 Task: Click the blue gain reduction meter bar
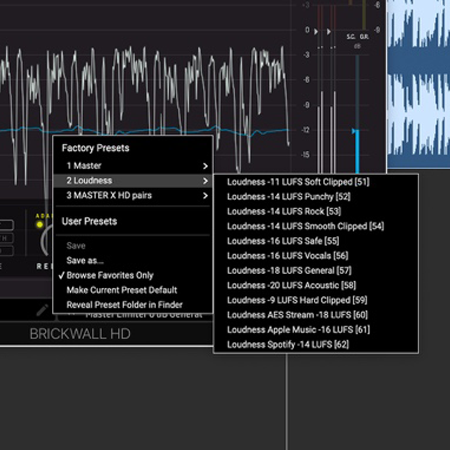357,152
